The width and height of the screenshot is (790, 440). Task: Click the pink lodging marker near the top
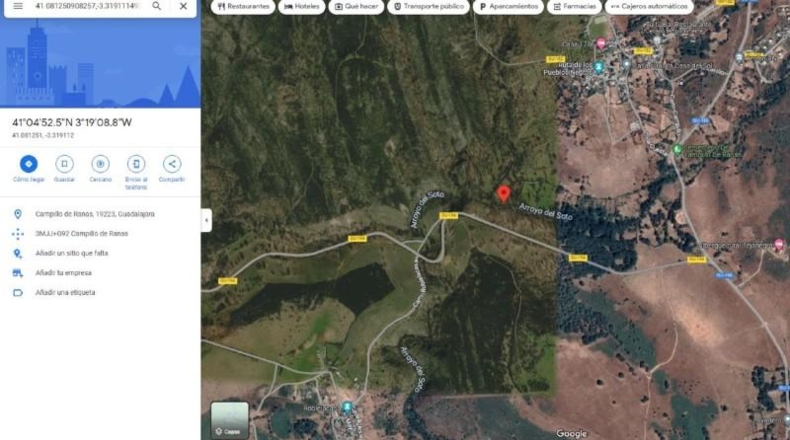(601, 44)
